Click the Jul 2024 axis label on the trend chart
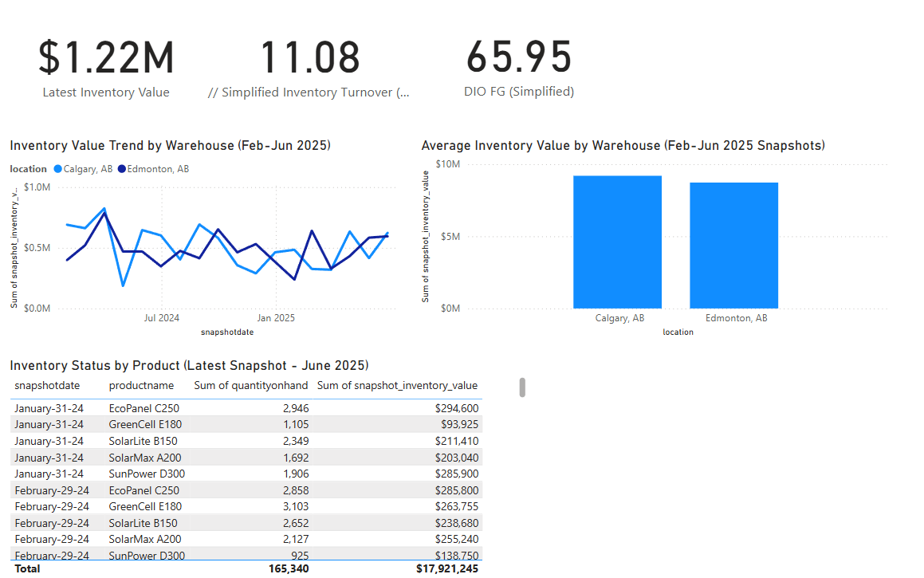This screenshot has height=578, width=924. pyautogui.click(x=162, y=317)
